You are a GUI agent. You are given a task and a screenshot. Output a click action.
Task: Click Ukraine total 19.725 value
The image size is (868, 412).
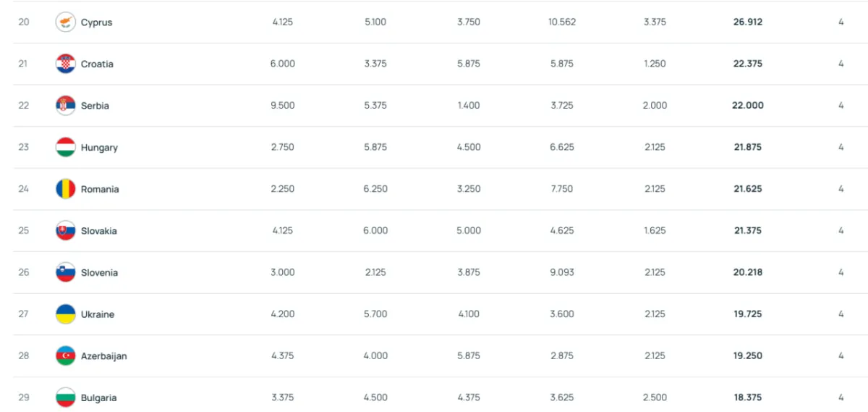[748, 314]
